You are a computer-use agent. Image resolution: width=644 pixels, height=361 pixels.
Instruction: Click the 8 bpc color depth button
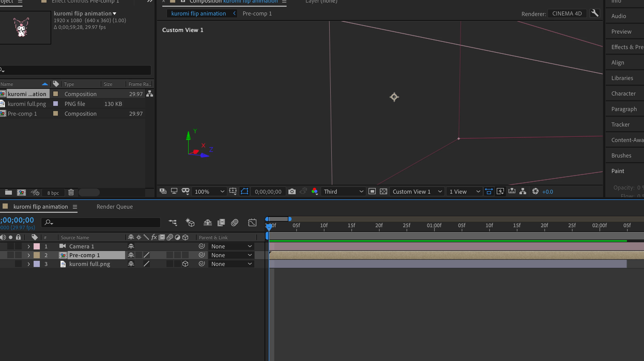(x=53, y=193)
